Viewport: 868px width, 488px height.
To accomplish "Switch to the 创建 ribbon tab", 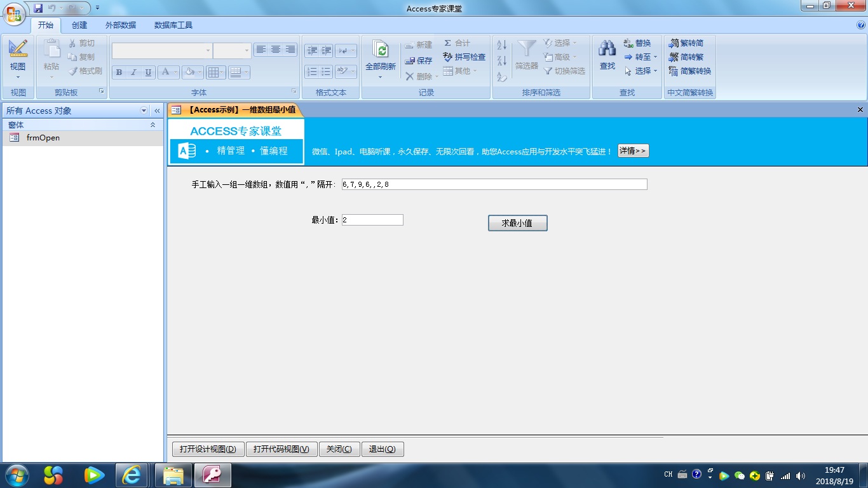I will (79, 25).
